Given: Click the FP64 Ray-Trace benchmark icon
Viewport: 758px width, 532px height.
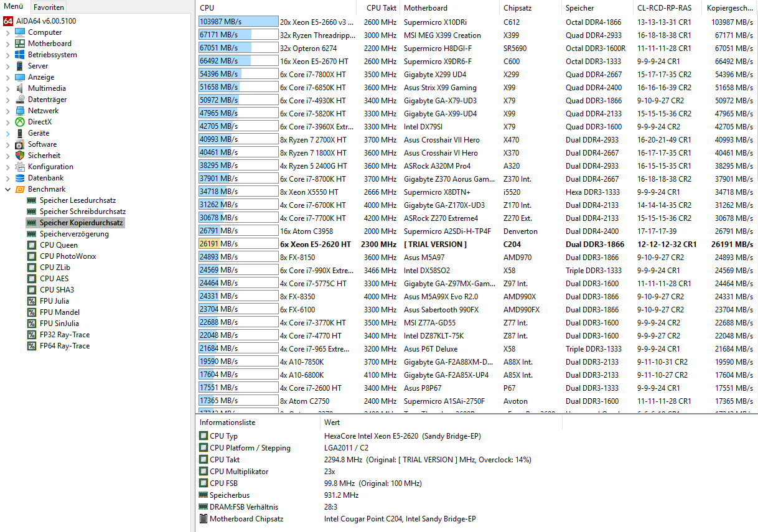Looking at the screenshot, I should [x=32, y=346].
